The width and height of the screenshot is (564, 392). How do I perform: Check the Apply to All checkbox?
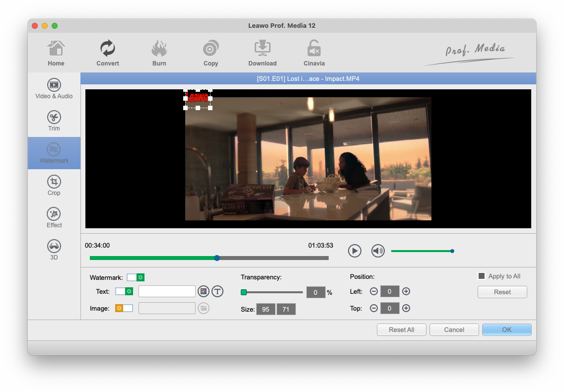pyautogui.click(x=481, y=276)
